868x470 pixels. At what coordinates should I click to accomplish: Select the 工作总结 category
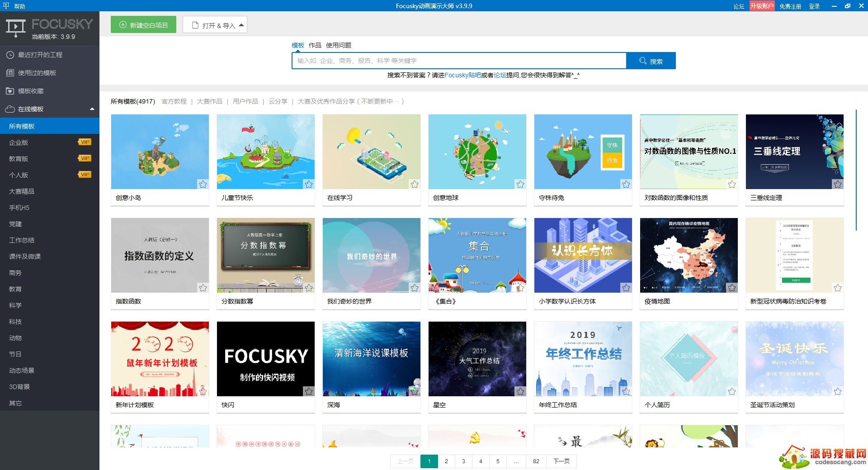click(50, 240)
